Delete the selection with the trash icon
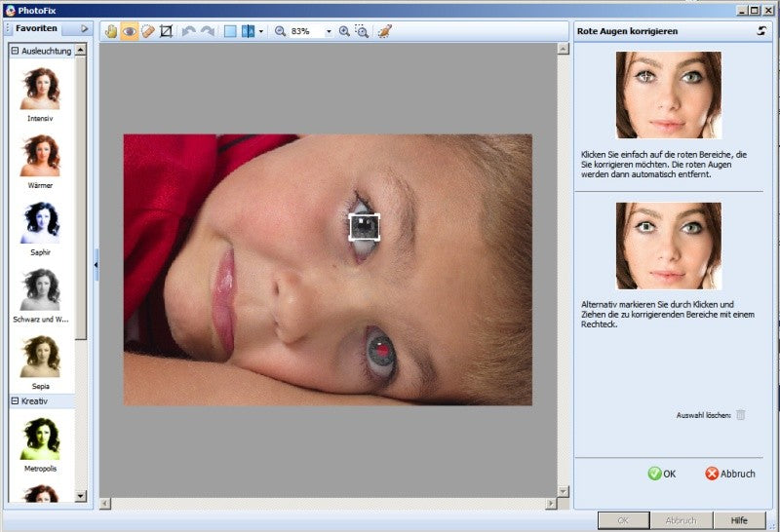780x532 pixels. (741, 415)
